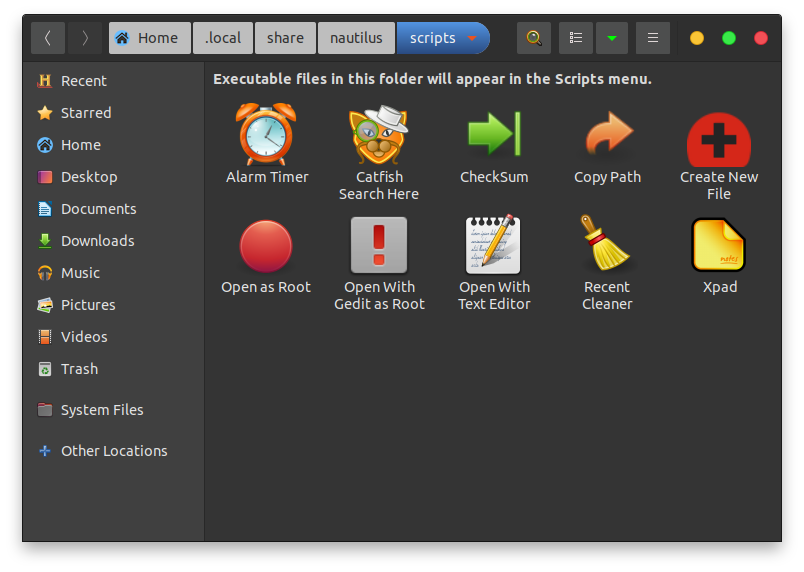The image size is (804, 572).
Task: Navigate to share in the path bar
Action: 285,38
